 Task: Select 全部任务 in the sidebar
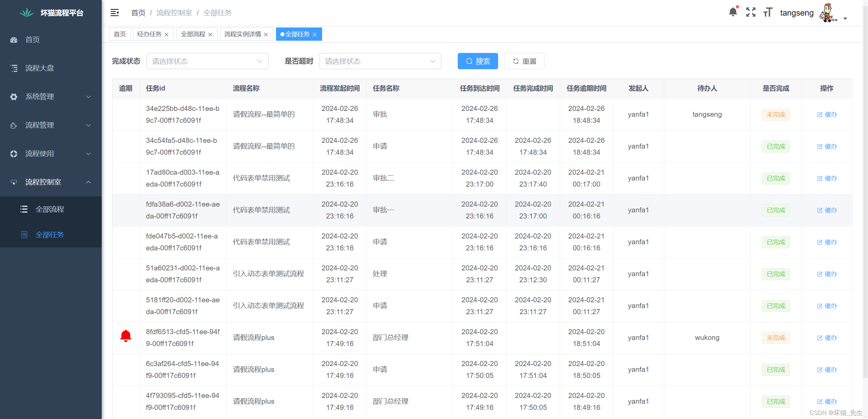tap(50, 234)
